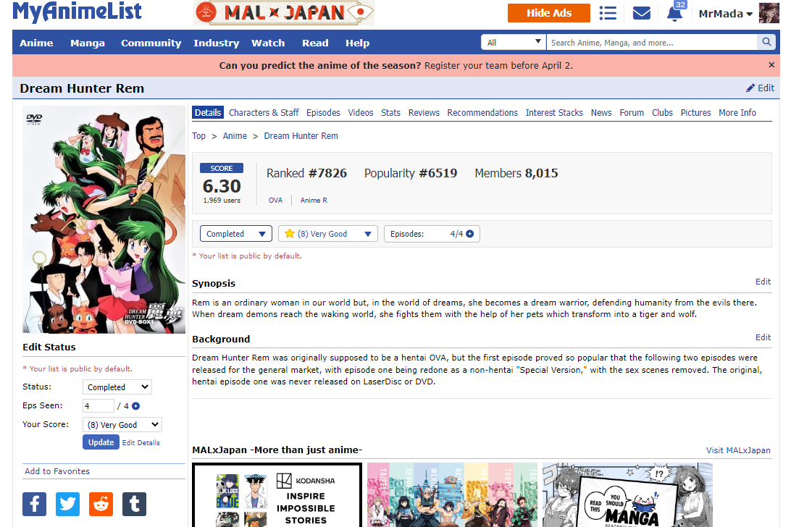Switch to the More Info tab
Viewport: 812px width, 527px height.
click(x=737, y=112)
